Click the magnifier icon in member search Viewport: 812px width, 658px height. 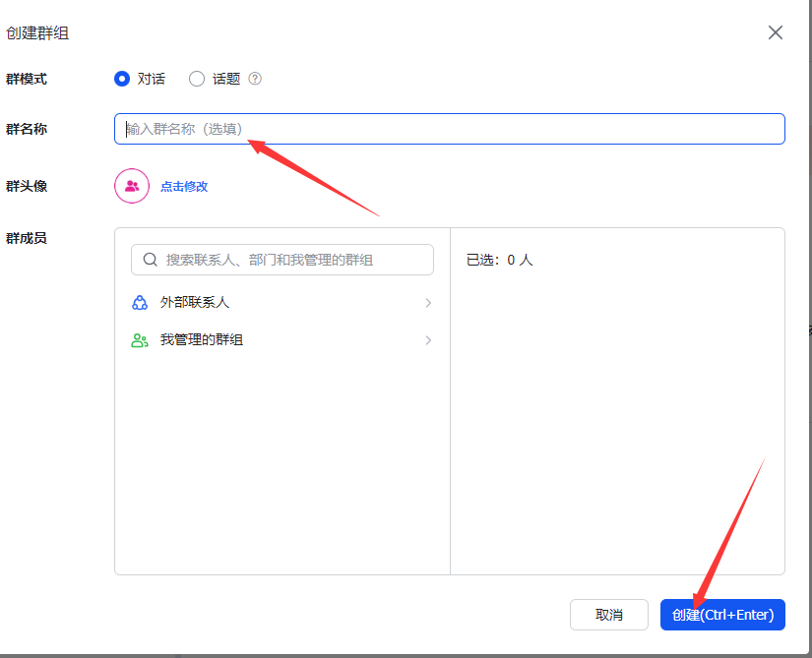click(151, 260)
